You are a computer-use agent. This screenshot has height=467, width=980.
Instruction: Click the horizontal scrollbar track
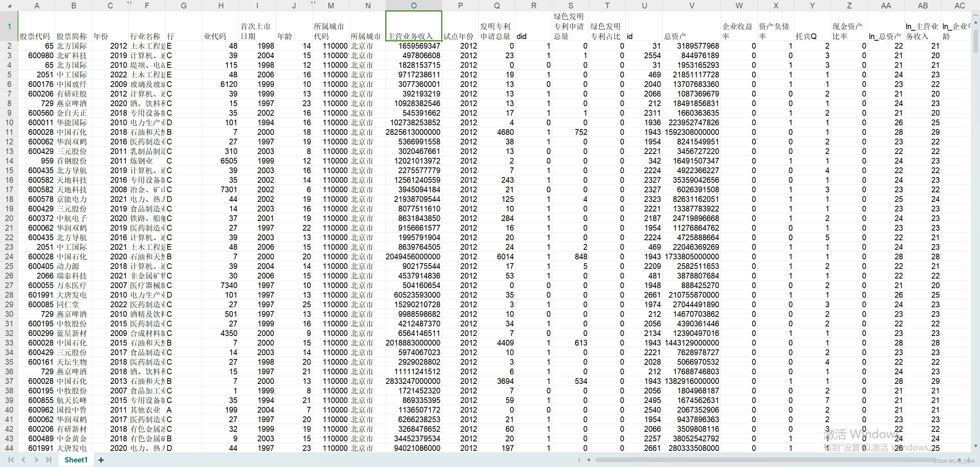pos(766,460)
